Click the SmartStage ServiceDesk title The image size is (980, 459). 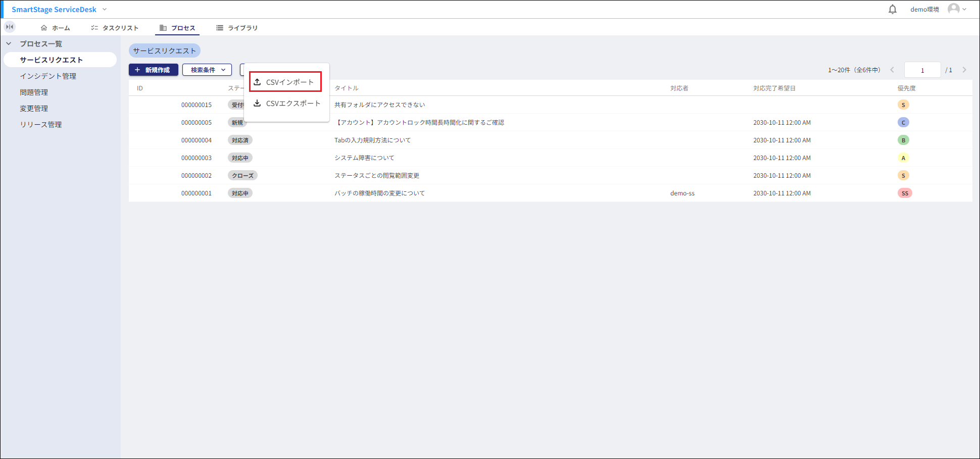coord(54,9)
